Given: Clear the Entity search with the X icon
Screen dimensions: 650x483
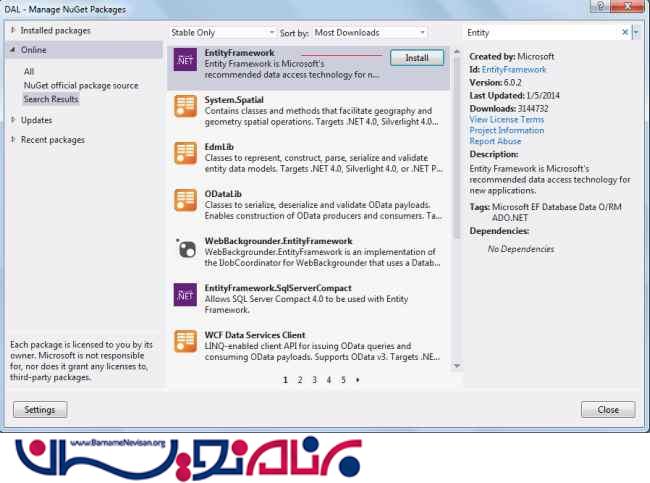Looking at the screenshot, I should click(625, 32).
